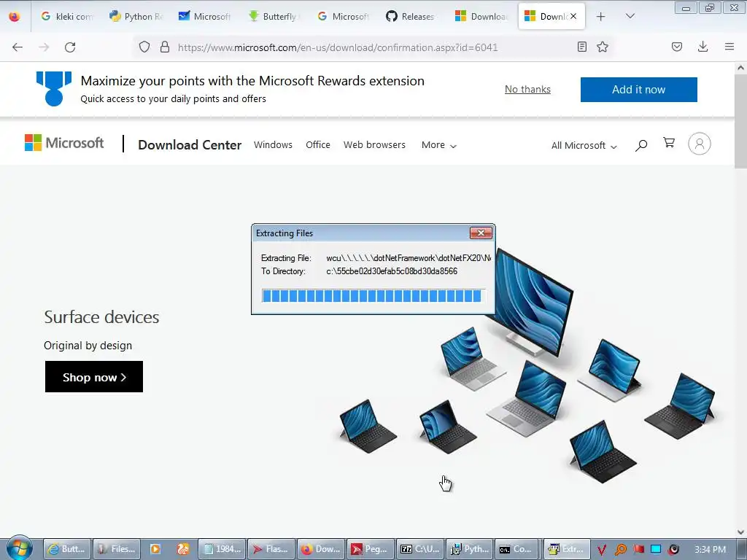Switch to the Pyth... installer taskbar item
747x560 pixels.
[471, 549]
